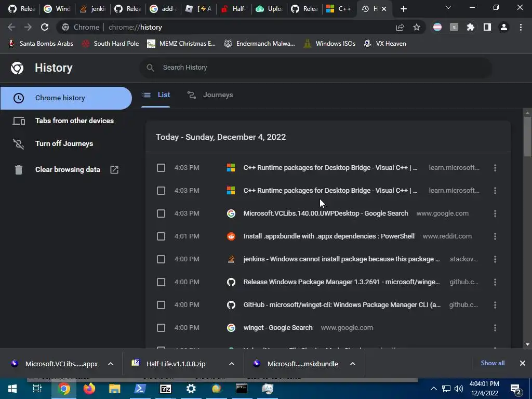Open winget - Google Search history link
Screen dimensions: 532x399
[x=278, y=328]
